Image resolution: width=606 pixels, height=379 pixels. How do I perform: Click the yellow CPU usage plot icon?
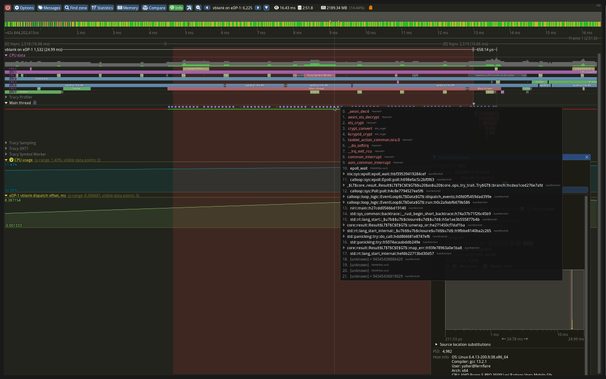tap(11, 160)
